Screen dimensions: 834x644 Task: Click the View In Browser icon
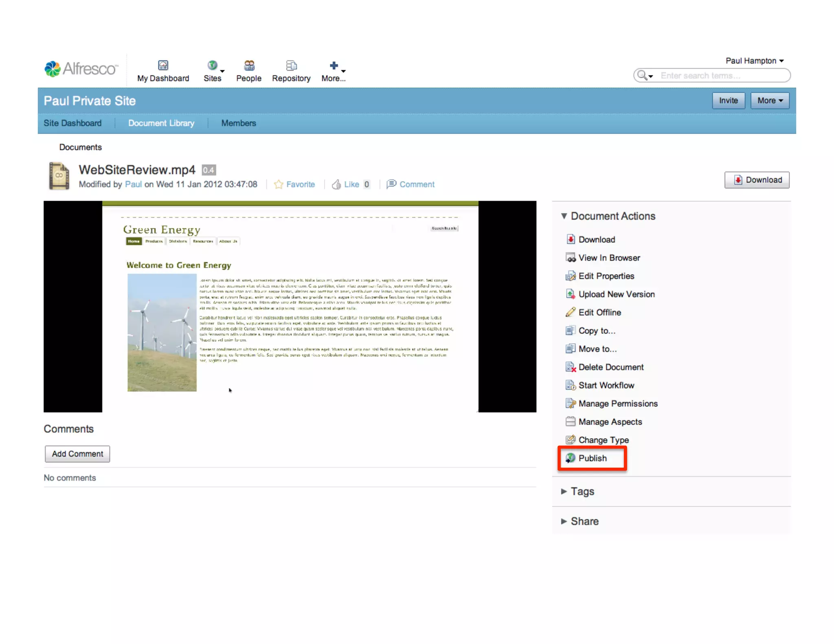pos(571,258)
